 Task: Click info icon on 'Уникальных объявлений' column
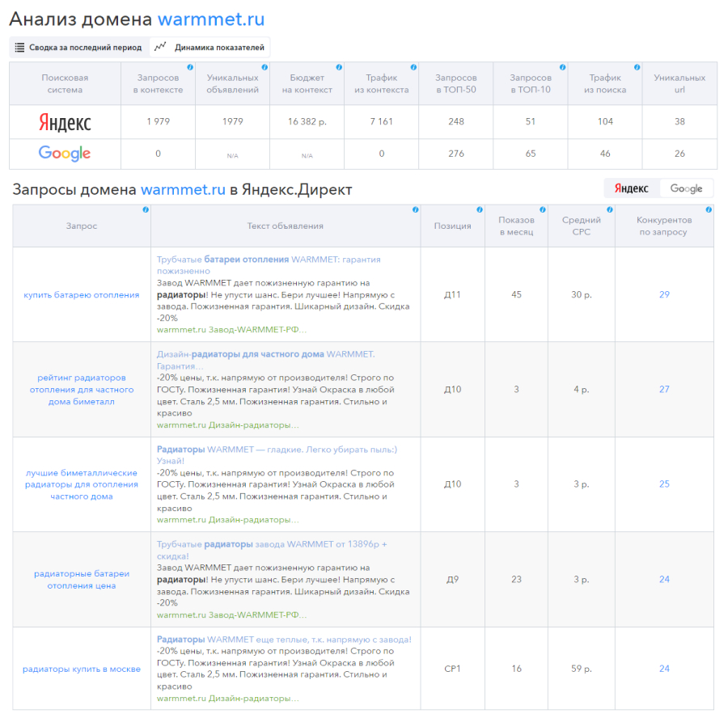click(264, 68)
